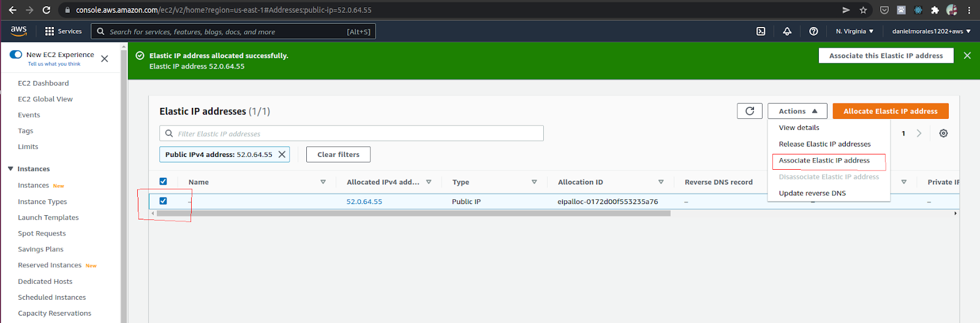This screenshot has height=323, width=980.
Task: Click the Filter Elastic IP addresses field
Action: coord(352,134)
